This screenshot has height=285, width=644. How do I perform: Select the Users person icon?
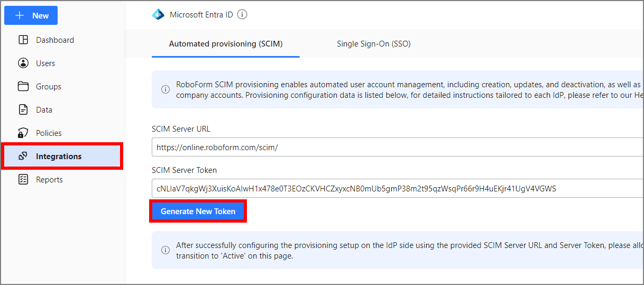tap(23, 63)
